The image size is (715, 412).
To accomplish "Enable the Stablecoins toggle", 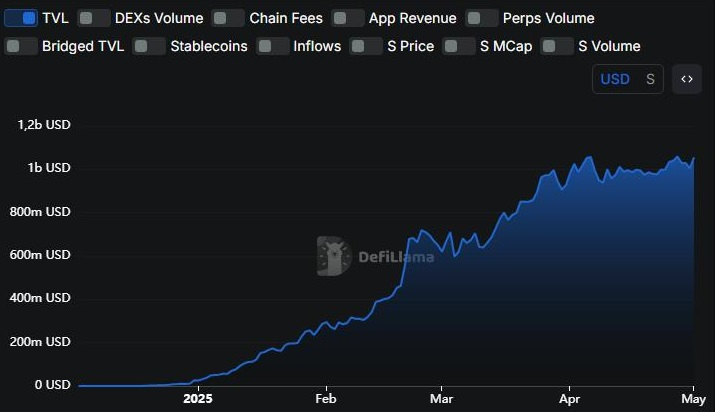I will click(x=149, y=46).
